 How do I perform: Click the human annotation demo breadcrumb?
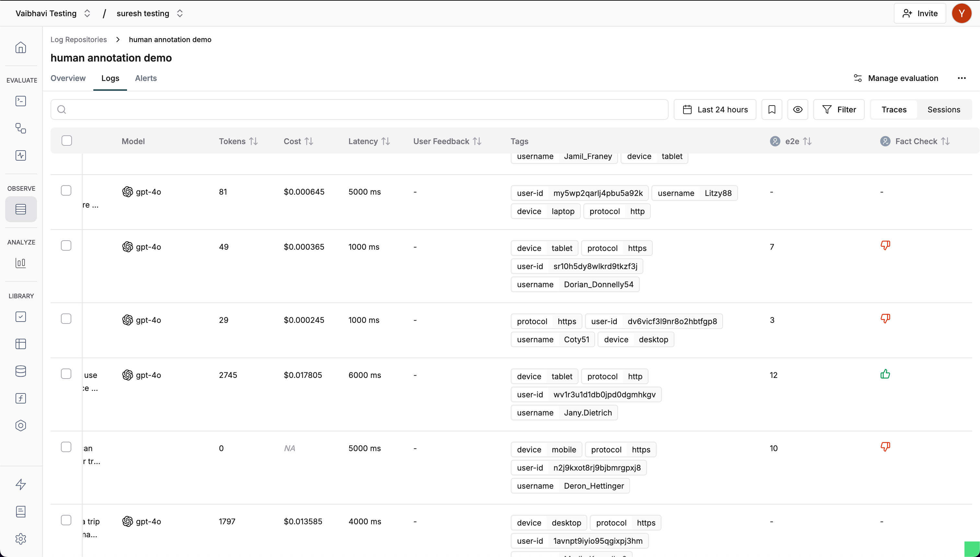point(170,40)
